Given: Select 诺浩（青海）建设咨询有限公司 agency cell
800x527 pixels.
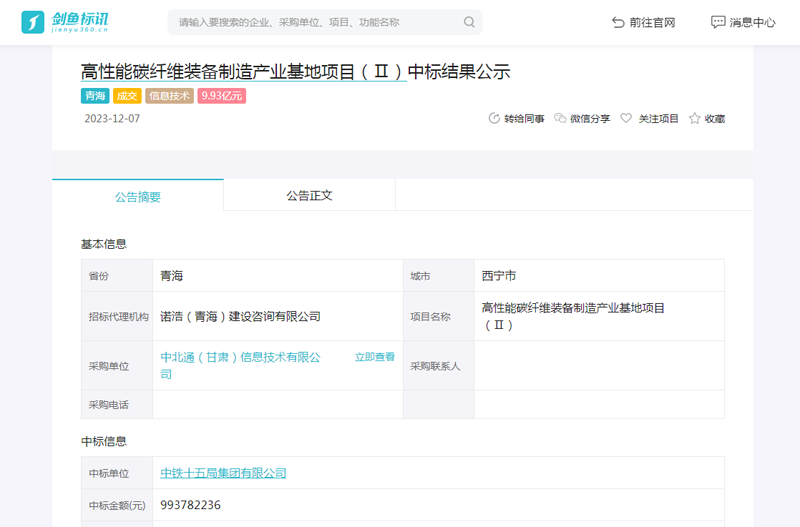Looking at the screenshot, I should pyautogui.click(x=278, y=316).
